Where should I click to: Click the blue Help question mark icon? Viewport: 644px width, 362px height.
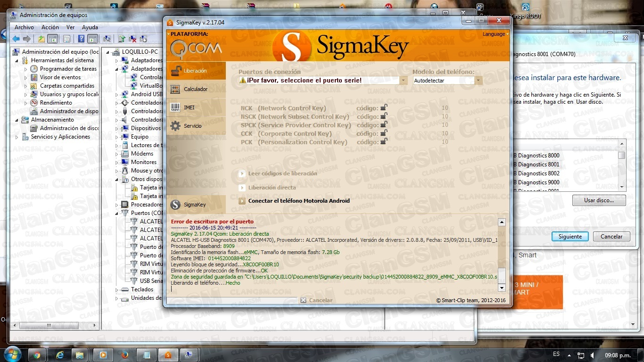click(82, 39)
